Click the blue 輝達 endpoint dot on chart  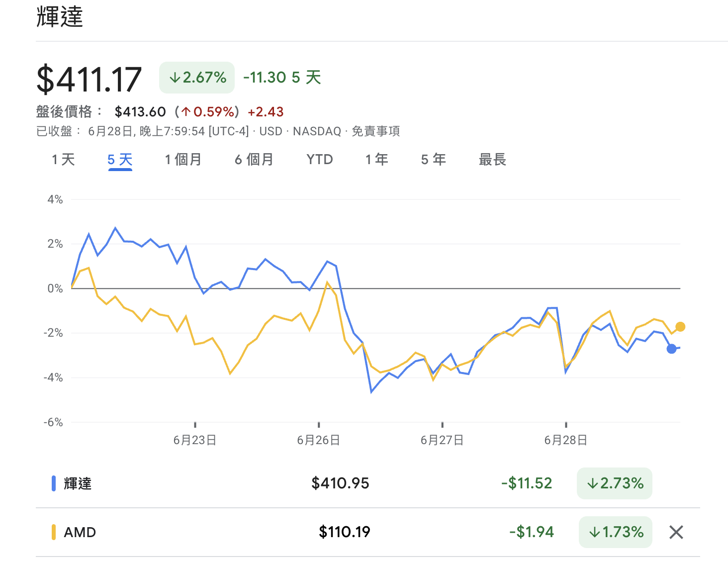(671, 349)
